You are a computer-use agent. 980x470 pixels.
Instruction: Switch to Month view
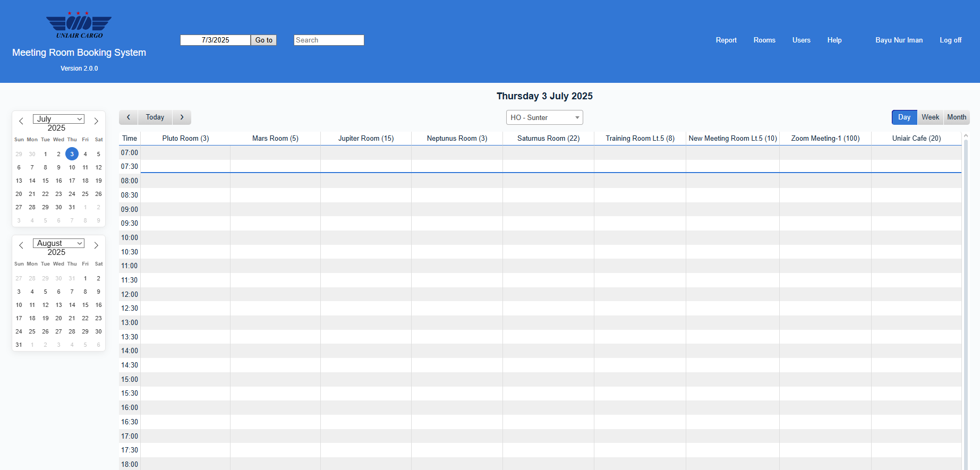point(957,117)
